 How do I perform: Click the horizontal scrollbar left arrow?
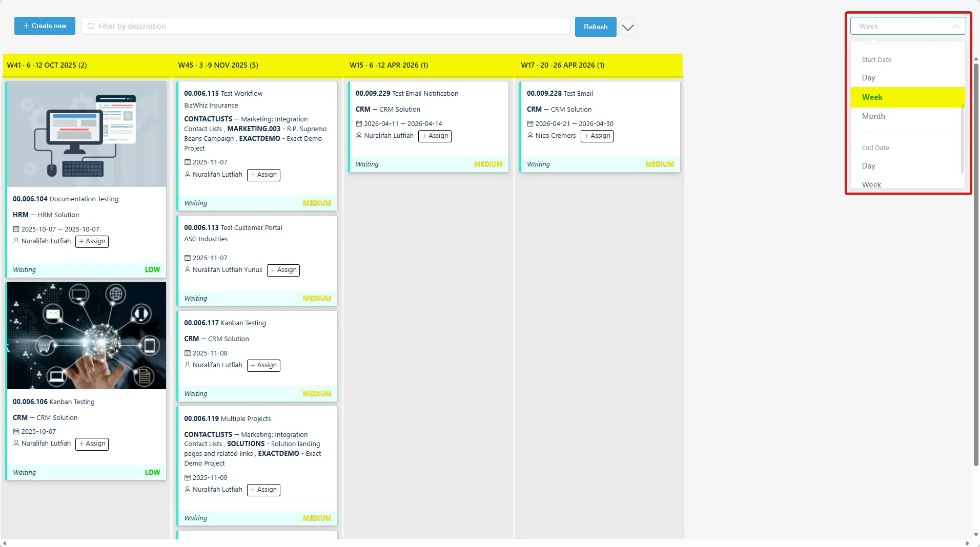tap(5, 543)
